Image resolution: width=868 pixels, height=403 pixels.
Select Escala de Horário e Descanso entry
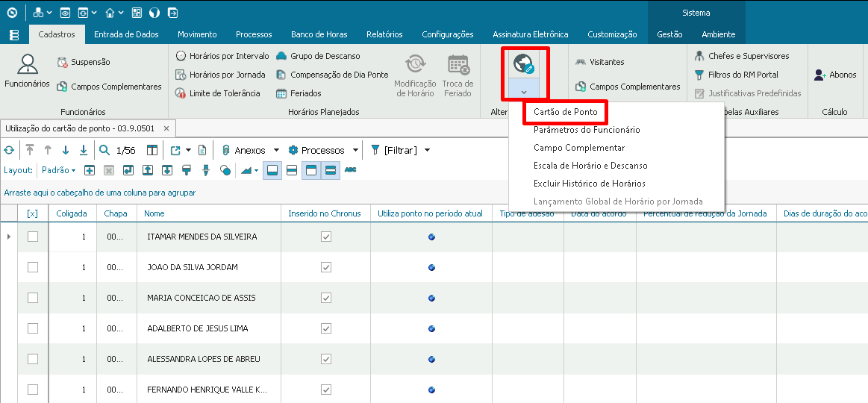(x=590, y=166)
